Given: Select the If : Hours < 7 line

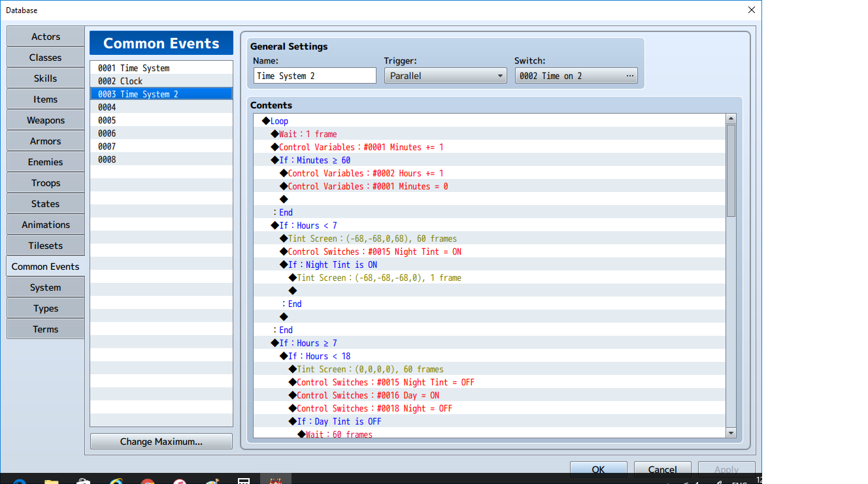Looking at the screenshot, I should (490, 225).
